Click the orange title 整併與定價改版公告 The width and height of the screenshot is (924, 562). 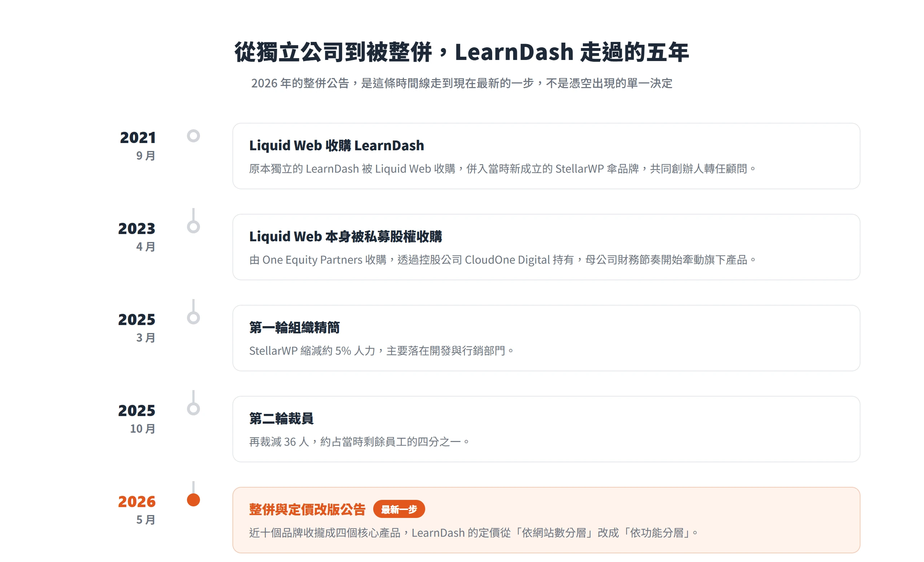click(307, 510)
